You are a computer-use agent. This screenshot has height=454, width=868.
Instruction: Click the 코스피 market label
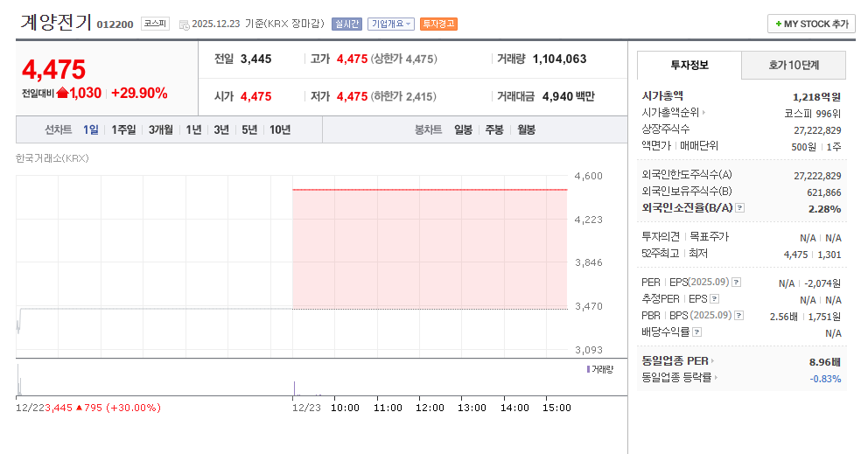pyautogui.click(x=155, y=24)
